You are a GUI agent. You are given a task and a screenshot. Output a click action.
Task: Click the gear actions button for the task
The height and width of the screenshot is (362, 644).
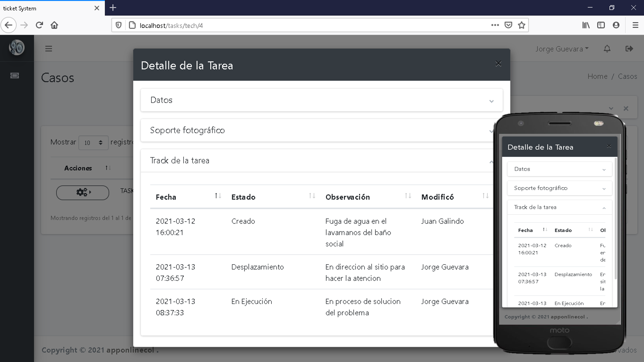click(x=82, y=192)
